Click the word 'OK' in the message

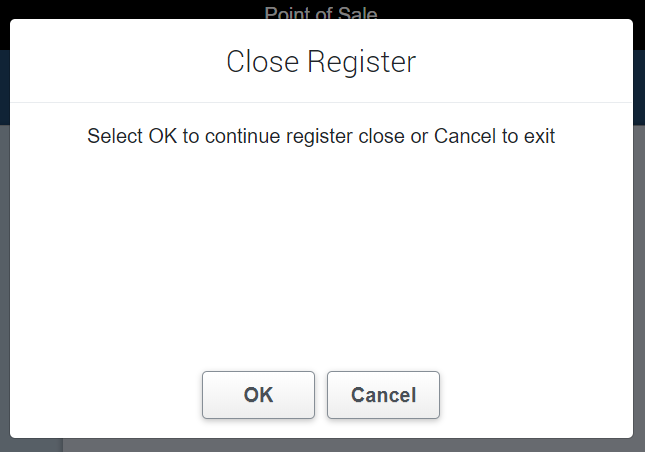coord(162,136)
